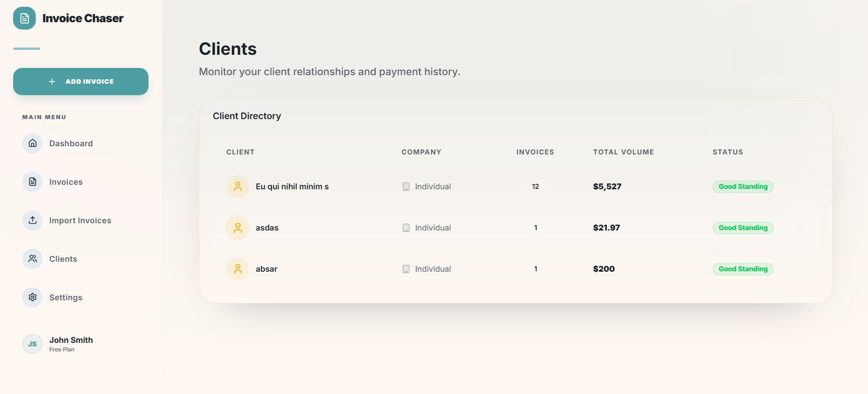Click the Invoices column header
Viewport: 868px width, 394px height.
(x=535, y=152)
